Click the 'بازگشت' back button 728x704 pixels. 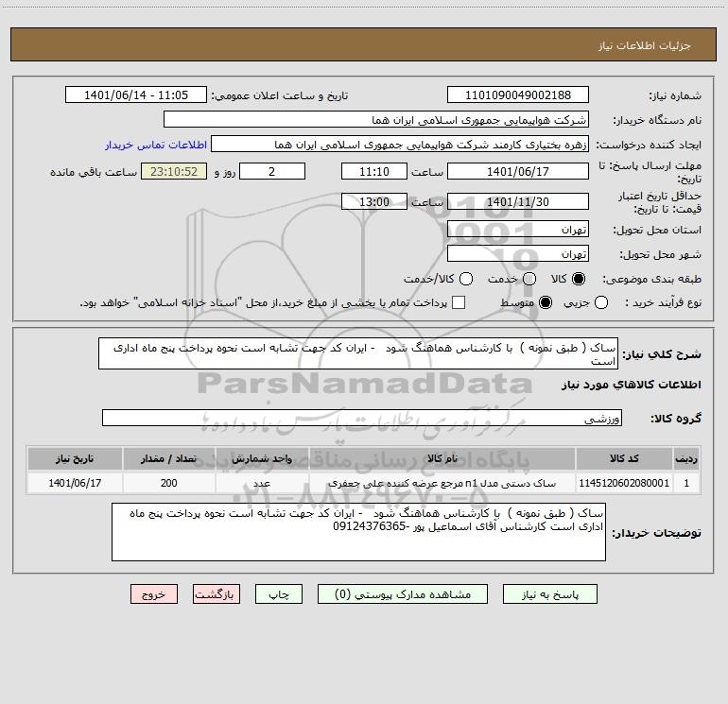(217, 594)
